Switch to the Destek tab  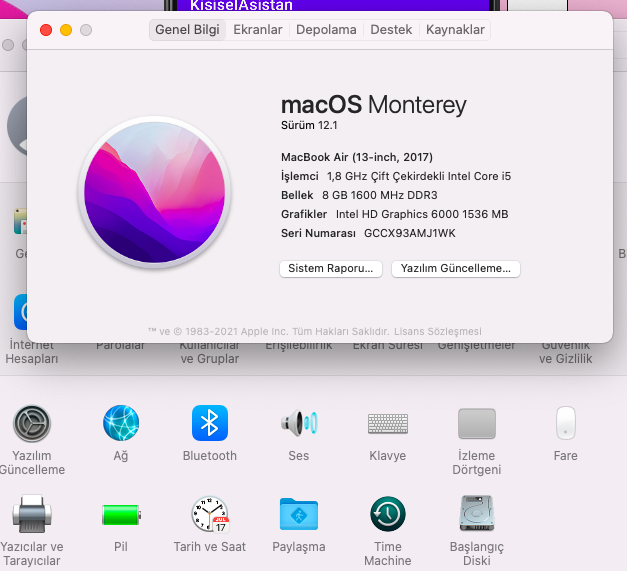click(391, 30)
